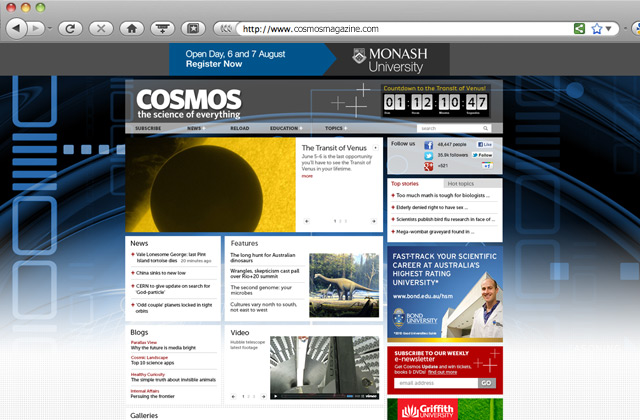Open the NEWS navigation menu
The width and height of the screenshot is (640, 420).
pyautogui.click(x=194, y=128)
